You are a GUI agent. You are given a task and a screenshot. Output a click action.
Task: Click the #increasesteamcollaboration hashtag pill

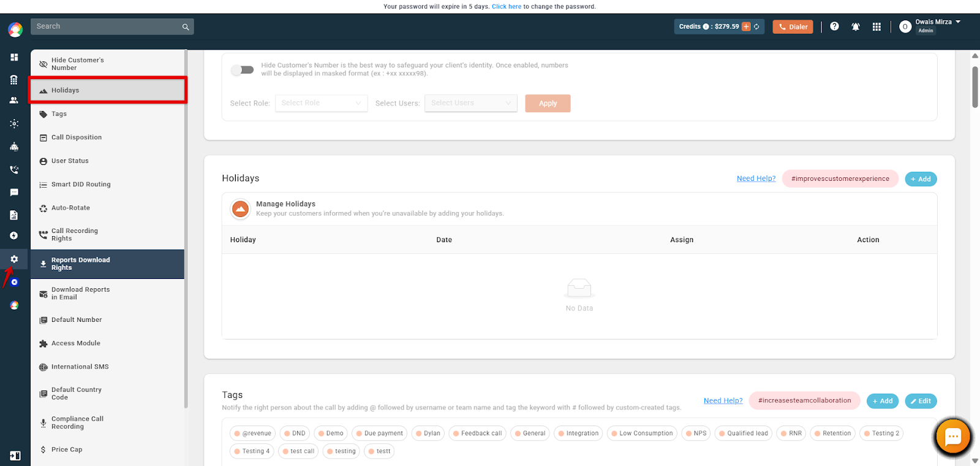tap(804, 400)
